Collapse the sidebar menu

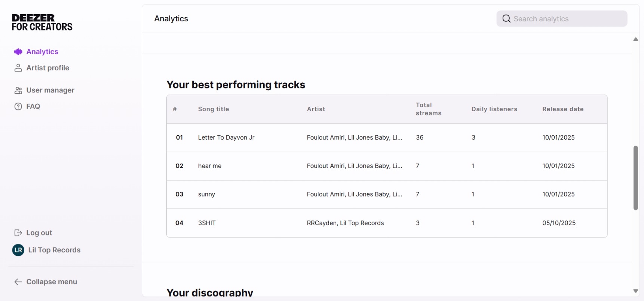pos(46,282)
